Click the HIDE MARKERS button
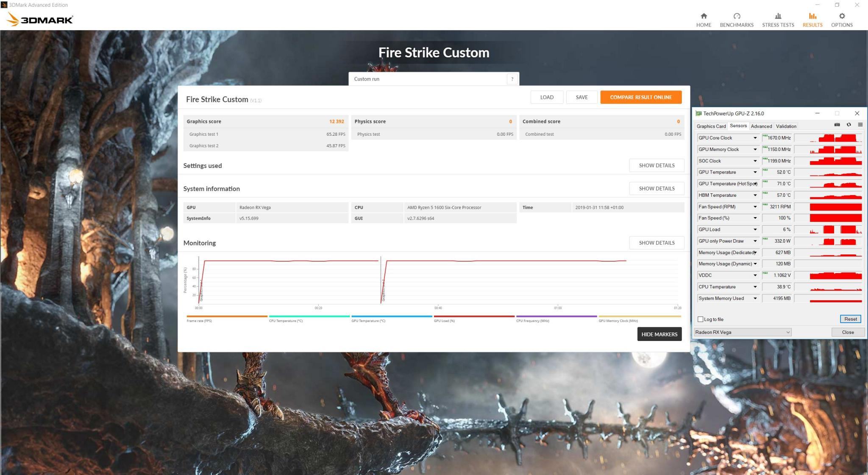Viewport: 868px width, 475px height. 659,334
